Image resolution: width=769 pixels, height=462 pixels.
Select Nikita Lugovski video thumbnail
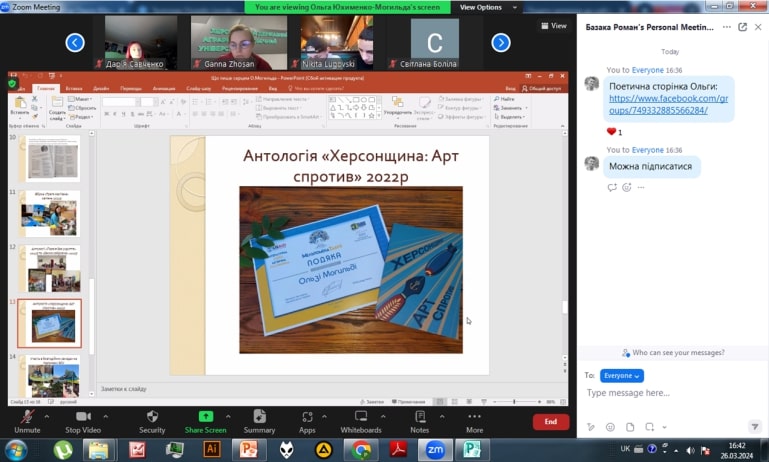(x=336, y=42)
